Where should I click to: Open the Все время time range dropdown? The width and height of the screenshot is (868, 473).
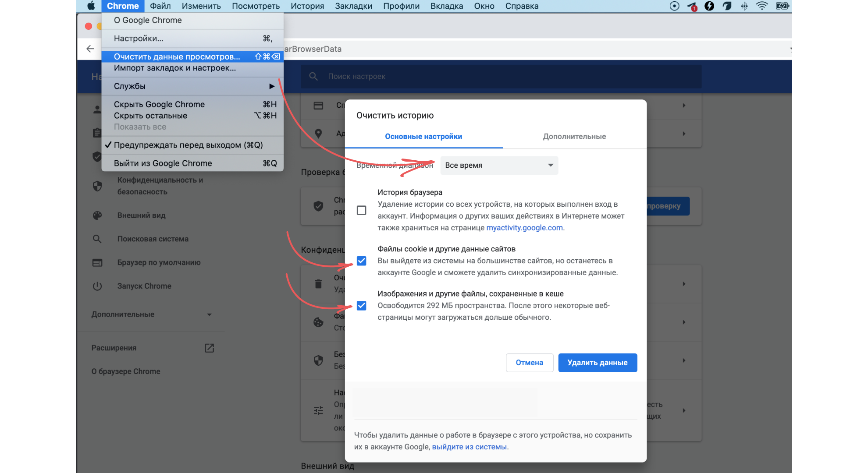click(x=499, y=166)
